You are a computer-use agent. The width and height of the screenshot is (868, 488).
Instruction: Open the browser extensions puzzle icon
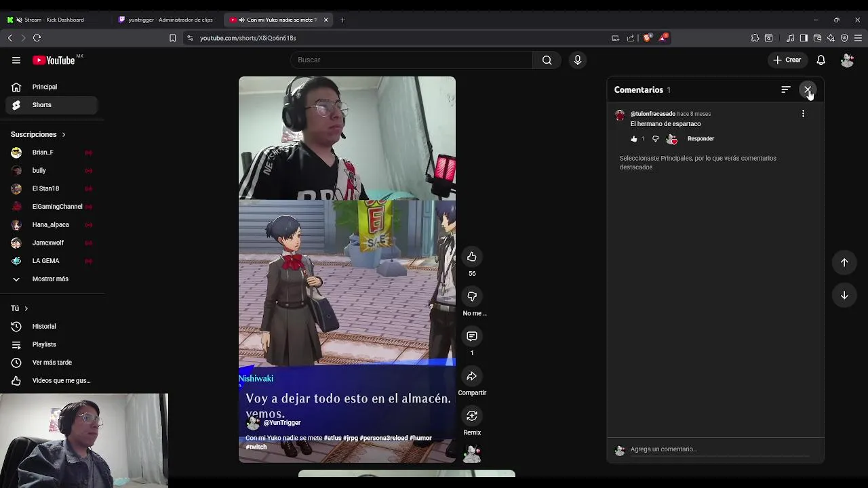click(755, 38)
